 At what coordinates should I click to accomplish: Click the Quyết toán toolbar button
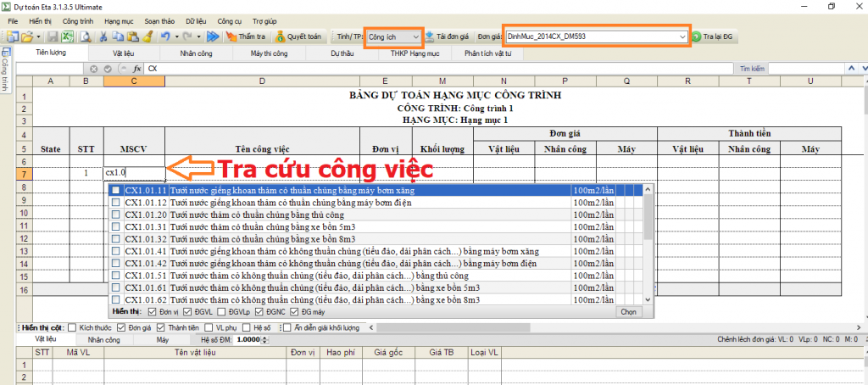(x=298, y=36)
